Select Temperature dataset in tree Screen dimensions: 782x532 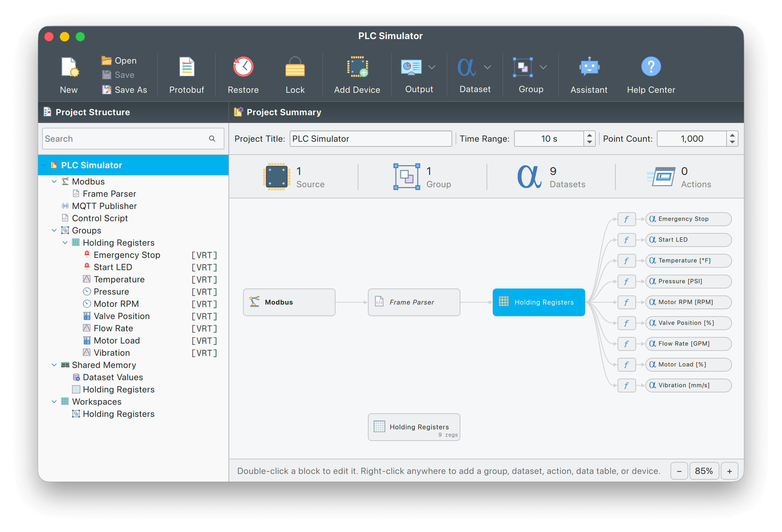tap(133, 279)
